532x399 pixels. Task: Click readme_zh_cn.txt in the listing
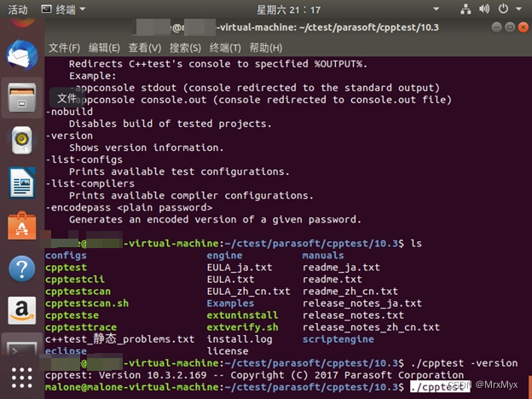[350, 291]
